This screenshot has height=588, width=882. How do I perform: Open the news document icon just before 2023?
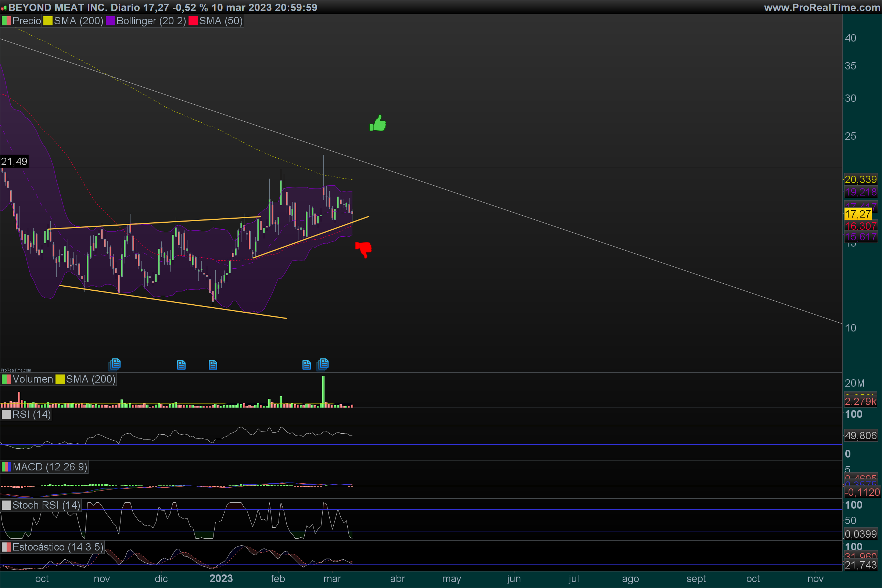pyautogui.click(x=213, y=365)
